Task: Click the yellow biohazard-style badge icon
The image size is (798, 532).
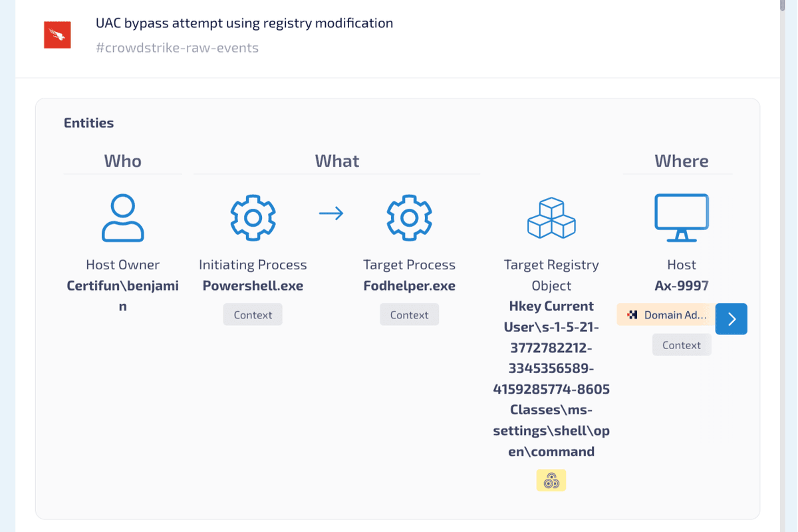Action: click(x=551, y=480)
